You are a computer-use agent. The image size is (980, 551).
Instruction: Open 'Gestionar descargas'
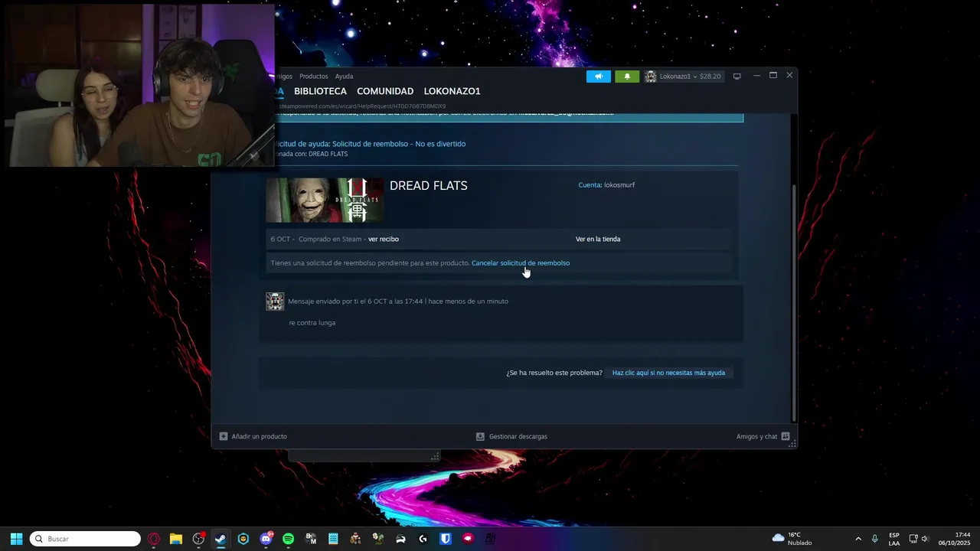pos(518,436)
